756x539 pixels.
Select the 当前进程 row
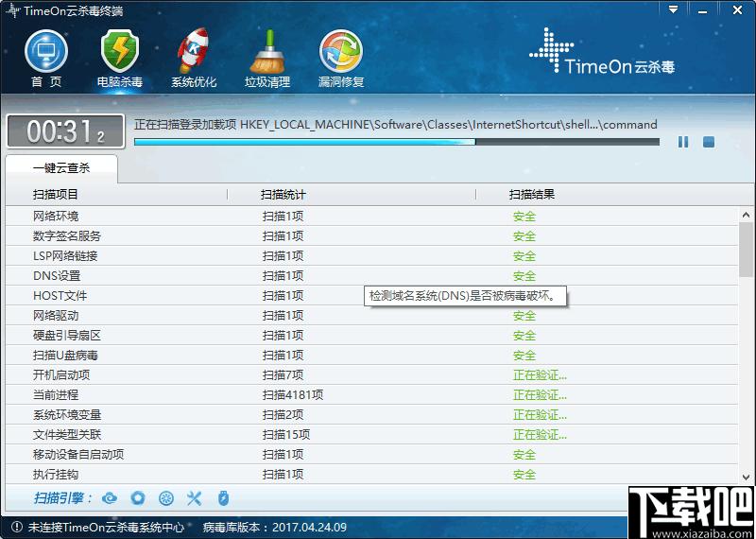[x=371, y=394]
